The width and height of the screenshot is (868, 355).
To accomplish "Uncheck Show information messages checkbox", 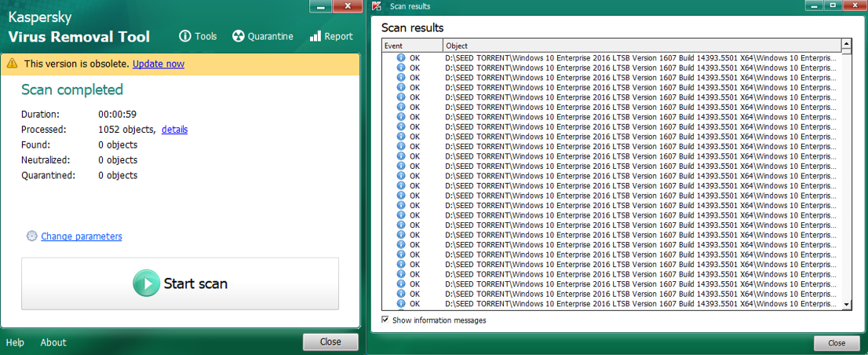I will click(385, 320).
